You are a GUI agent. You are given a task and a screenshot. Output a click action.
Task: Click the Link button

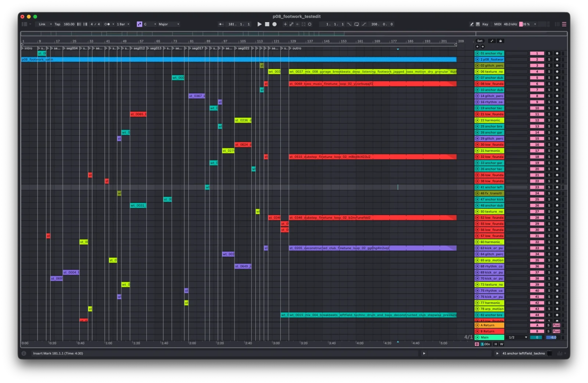(x=42, y=24)
